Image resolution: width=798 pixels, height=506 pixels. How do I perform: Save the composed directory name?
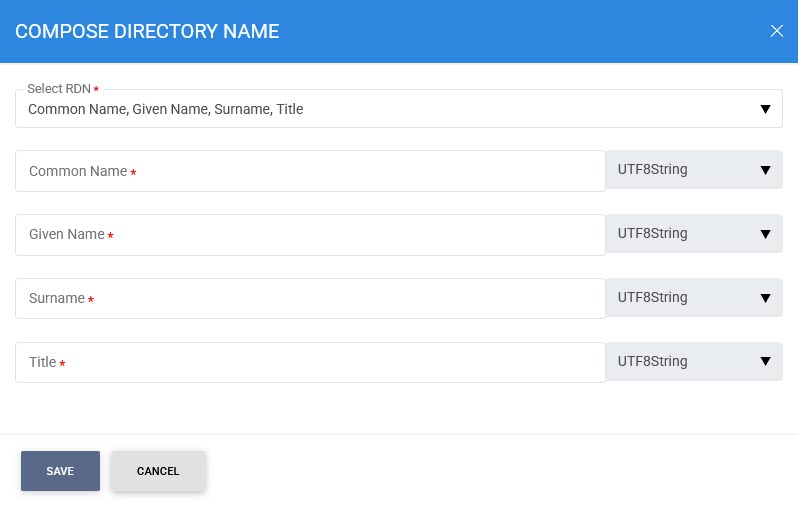pyautogui.click(x=60, y=471)
